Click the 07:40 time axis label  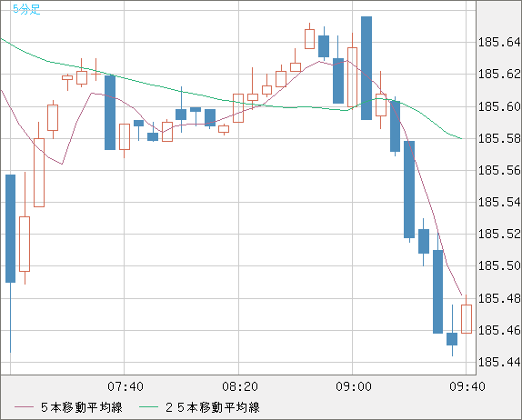pos(125,386)
